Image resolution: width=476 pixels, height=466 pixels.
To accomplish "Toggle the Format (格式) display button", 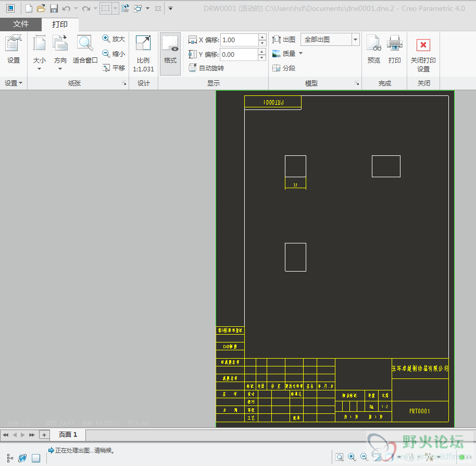I will (x=170, y=54).
